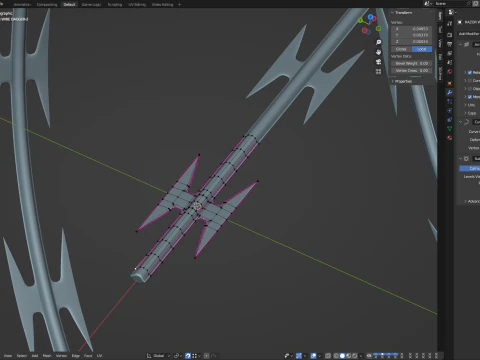Open the Render properties tab icon
480x360 pixels.
(x=449, y=35)
